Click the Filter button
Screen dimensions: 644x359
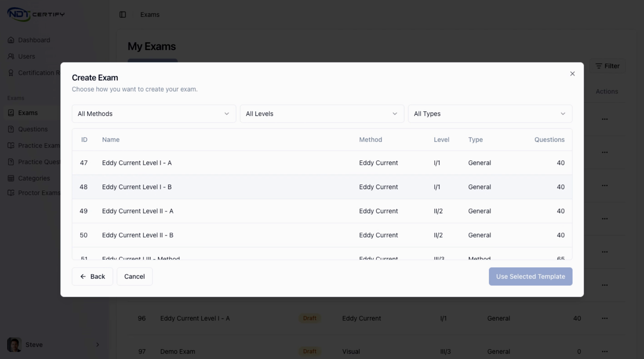(607, 66)
